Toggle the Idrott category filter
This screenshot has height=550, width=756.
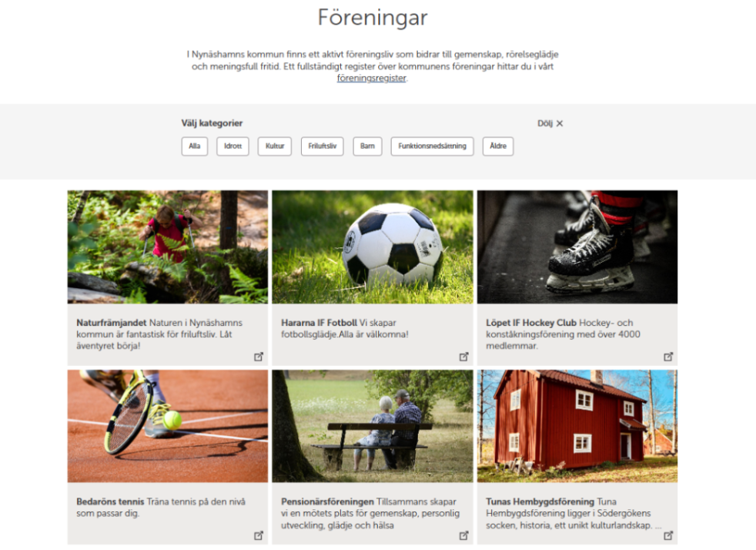(x=232, y=146)
